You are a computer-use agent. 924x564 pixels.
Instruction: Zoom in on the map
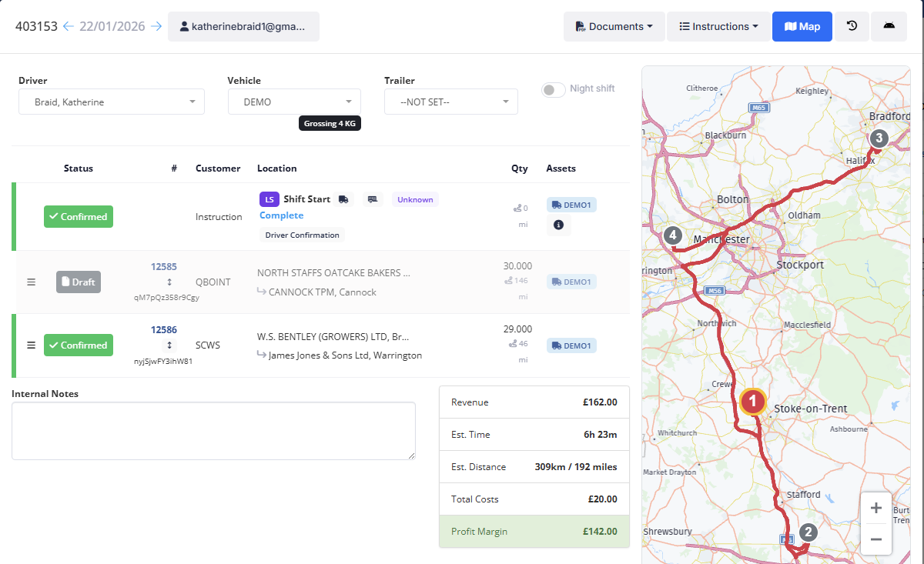pos(875,508)
